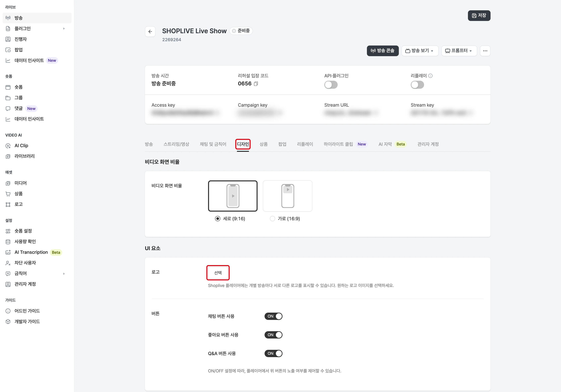Select the 세로 (9:16) radio button

(x=218, y=219)
